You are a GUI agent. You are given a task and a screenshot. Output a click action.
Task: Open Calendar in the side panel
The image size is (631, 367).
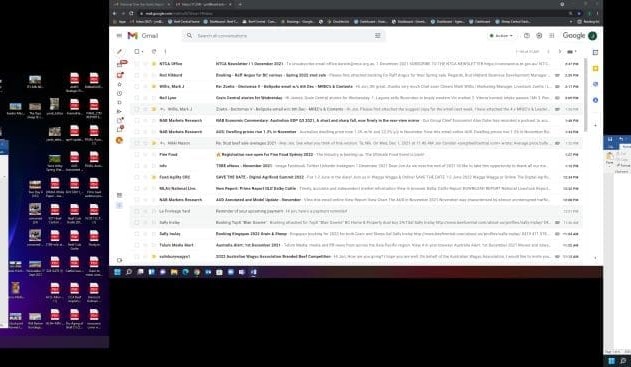pyautogui.click(x=596, y=52)
